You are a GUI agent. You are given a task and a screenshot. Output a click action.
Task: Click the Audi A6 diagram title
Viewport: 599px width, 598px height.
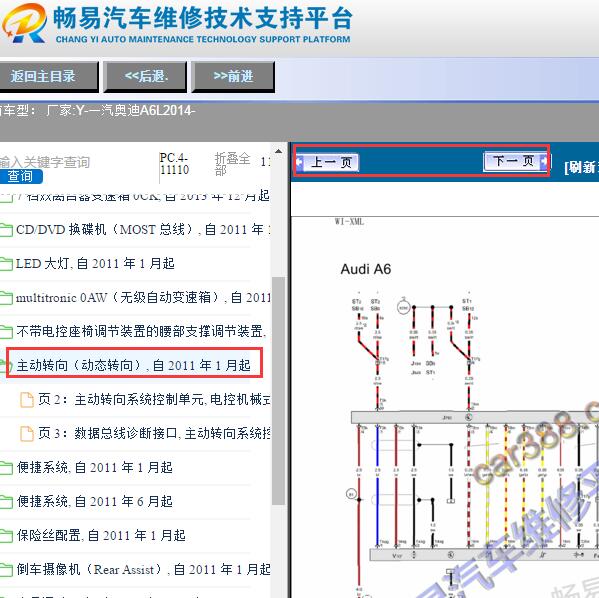[x=366, y=269]
